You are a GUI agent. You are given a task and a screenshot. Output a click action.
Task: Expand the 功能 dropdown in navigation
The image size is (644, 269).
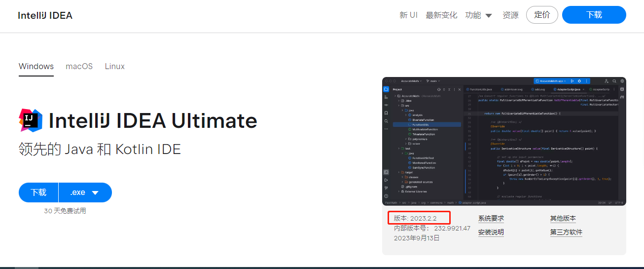(x=478, y=15)
